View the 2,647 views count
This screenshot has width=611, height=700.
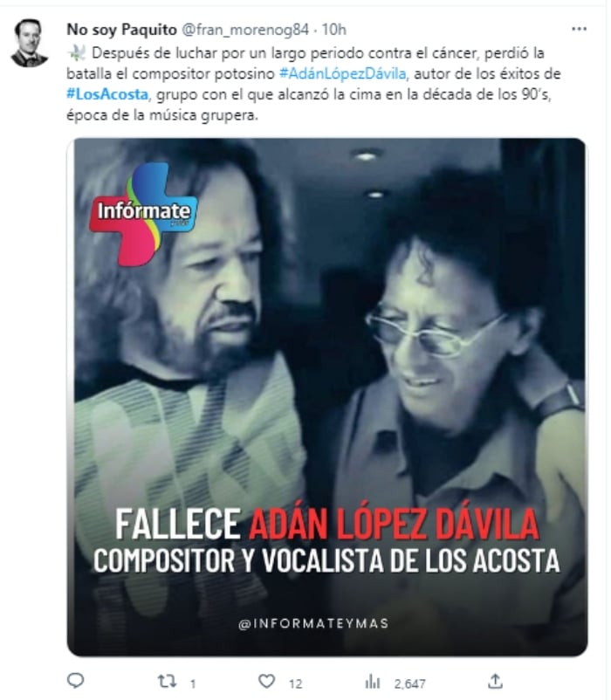pyautogui.click(x=409, y=683)
